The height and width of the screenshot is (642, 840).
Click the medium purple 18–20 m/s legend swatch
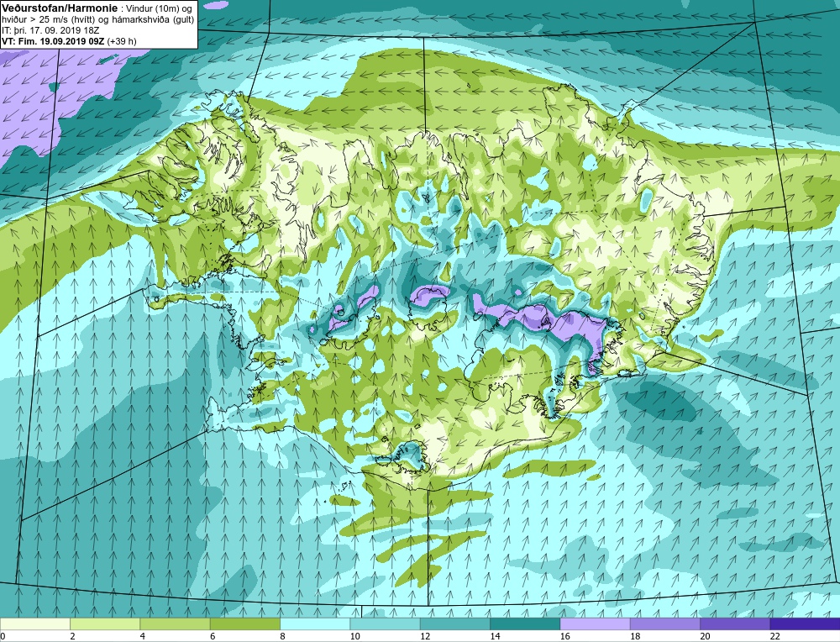[x=664, y=624]
